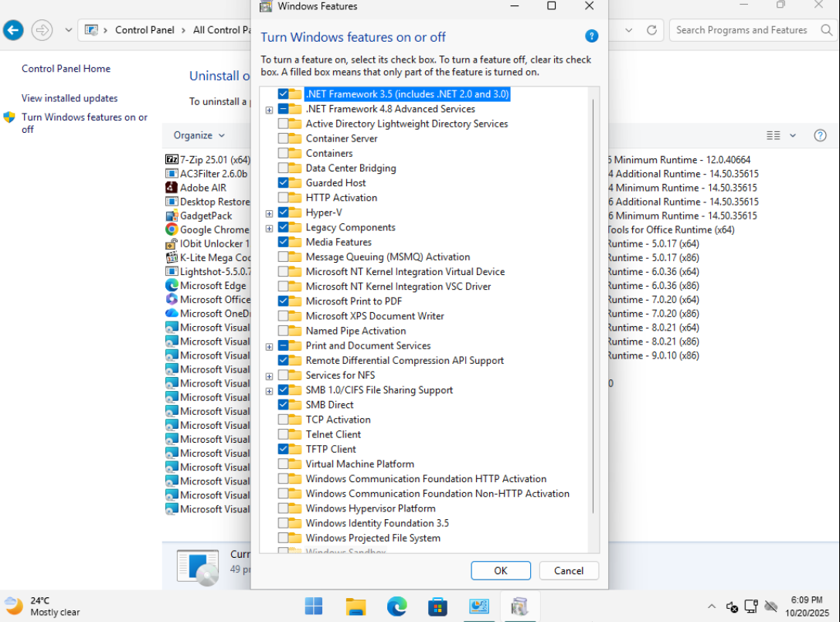Screen dimensions: 840x622
Task: Click the Google Chrome icon in programs list
Action: coord(172,229)
